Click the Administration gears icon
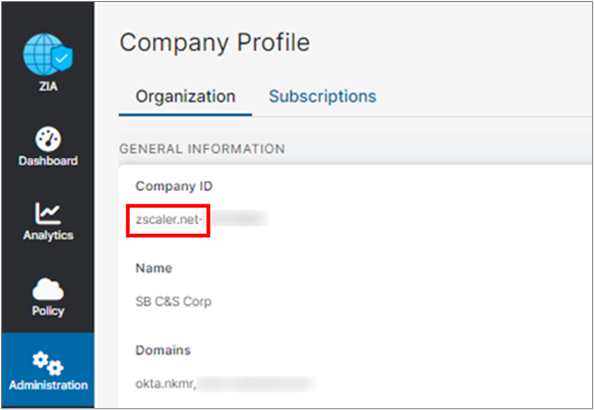 tap(48, 363)
